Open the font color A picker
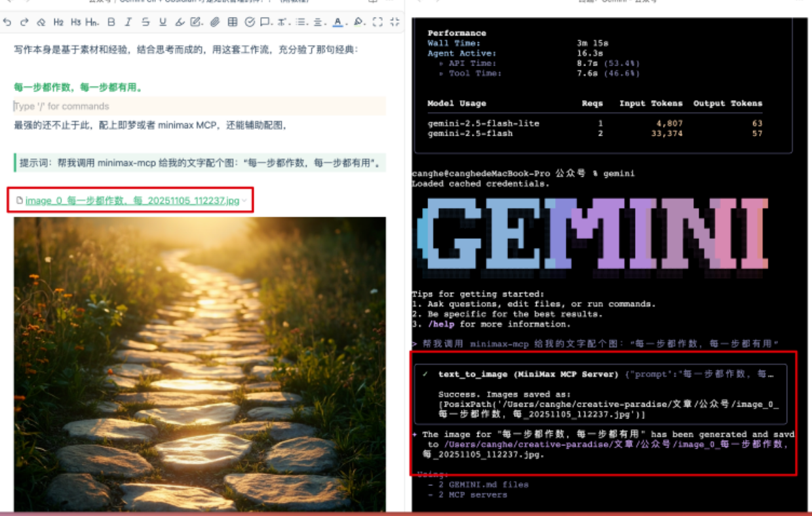This screenshot has height=516, width=812. coord(339,22)
